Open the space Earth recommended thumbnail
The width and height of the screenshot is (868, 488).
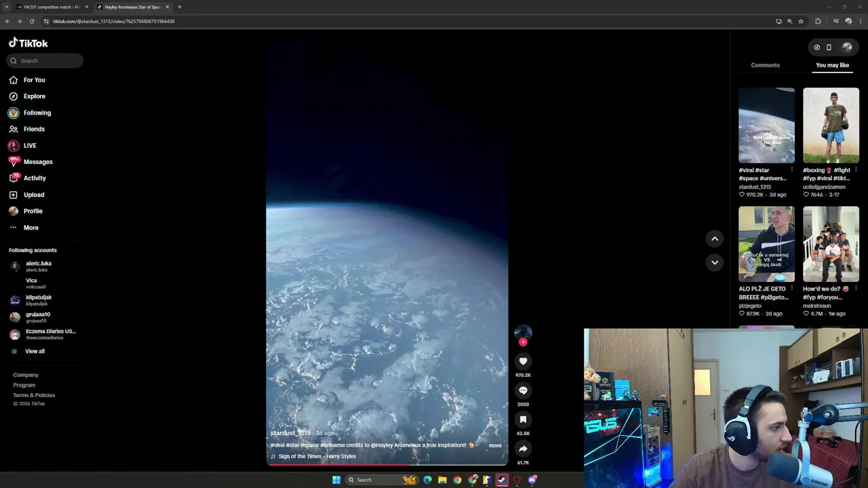[766, 125]
